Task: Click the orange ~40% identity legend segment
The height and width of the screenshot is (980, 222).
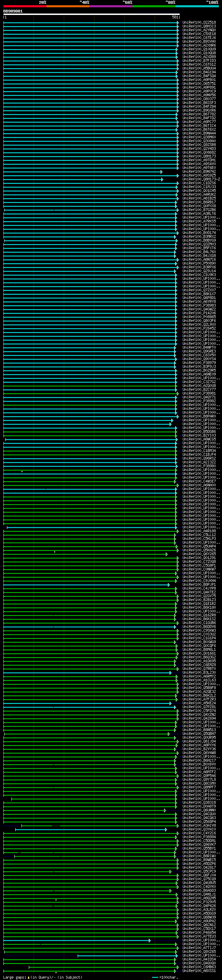Action: click(x=68, y=7)
